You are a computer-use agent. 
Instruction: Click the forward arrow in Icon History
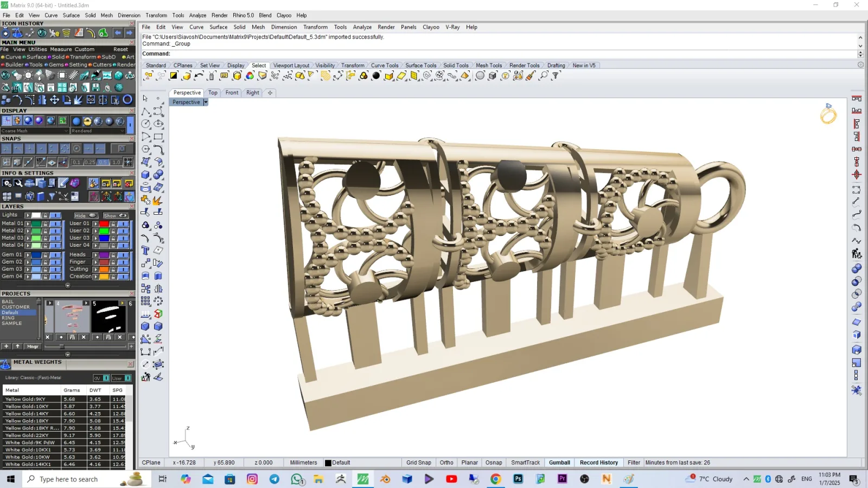tap(129, 33)
